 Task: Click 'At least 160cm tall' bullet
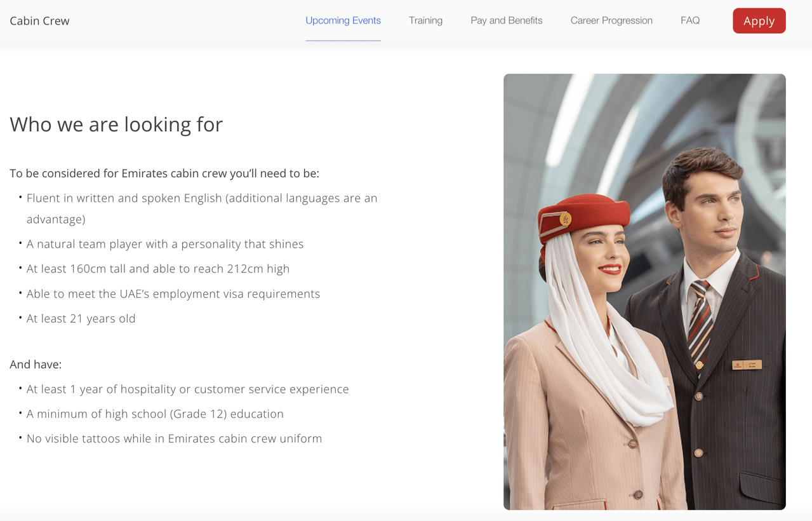pyautogui.click(x=158, y=269)
